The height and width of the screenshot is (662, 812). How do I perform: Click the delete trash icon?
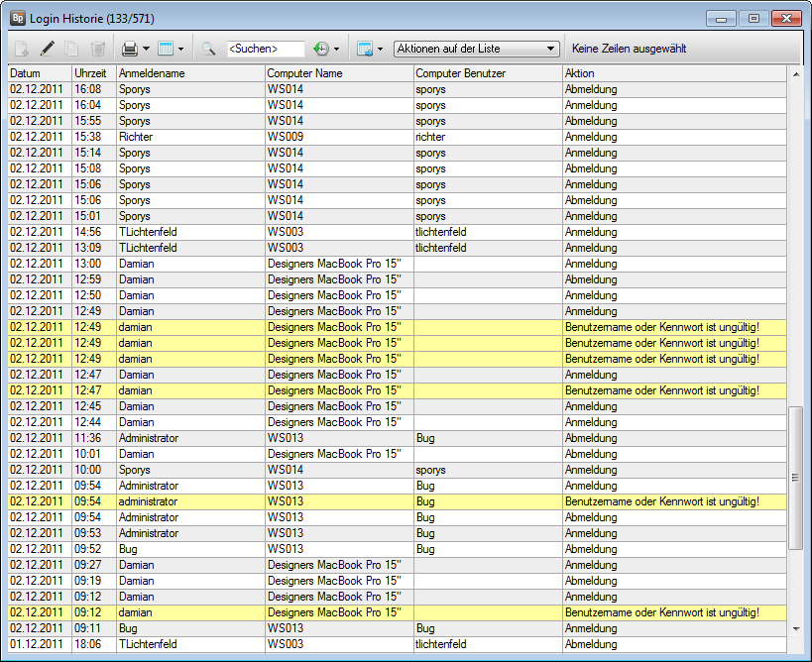[98, 48]
